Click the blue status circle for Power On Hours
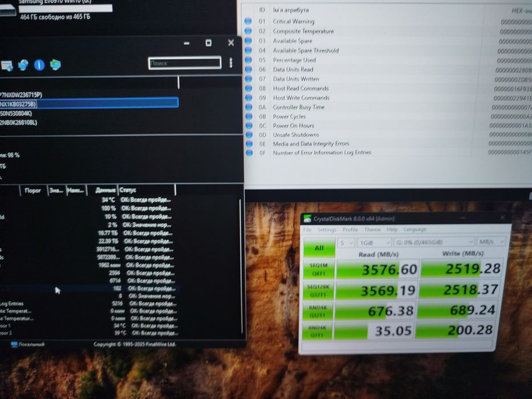 [249, 125]
